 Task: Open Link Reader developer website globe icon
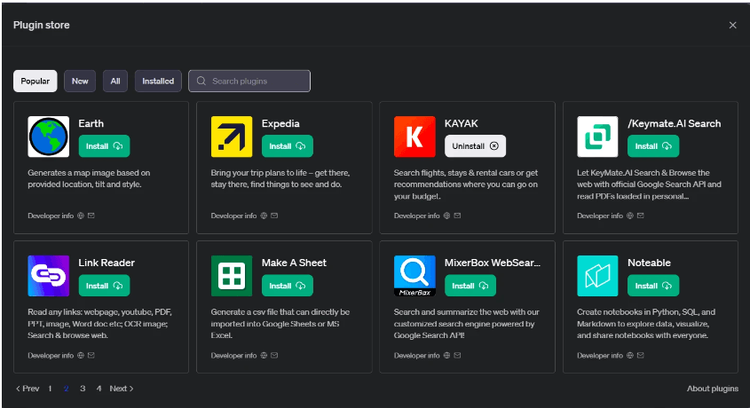(81, 355)
